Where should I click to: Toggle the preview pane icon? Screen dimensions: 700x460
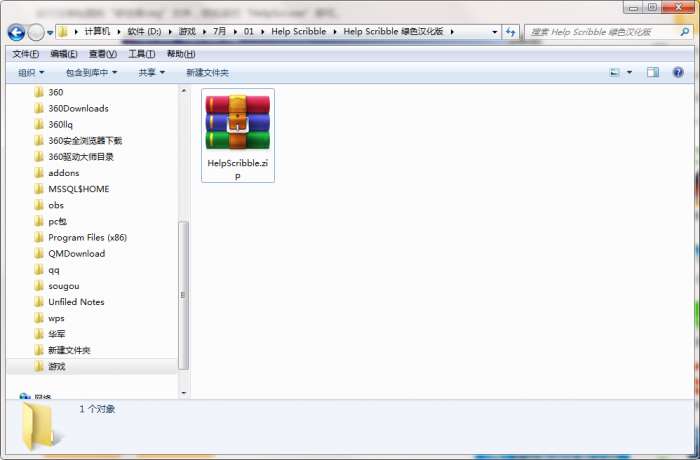(653, 72)
